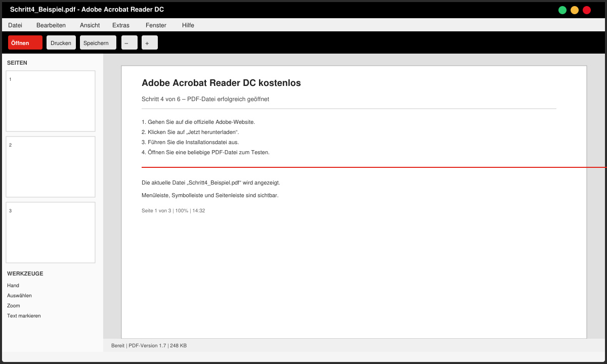Click the Speichern button
The height and width of the screenshot is (364, 607).
98,43
